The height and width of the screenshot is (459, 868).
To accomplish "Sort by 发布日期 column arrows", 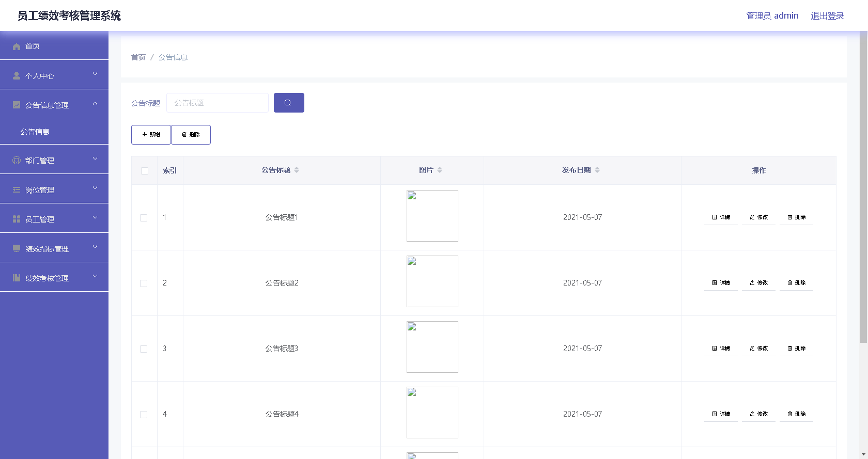I will click(x=597, y=170).
